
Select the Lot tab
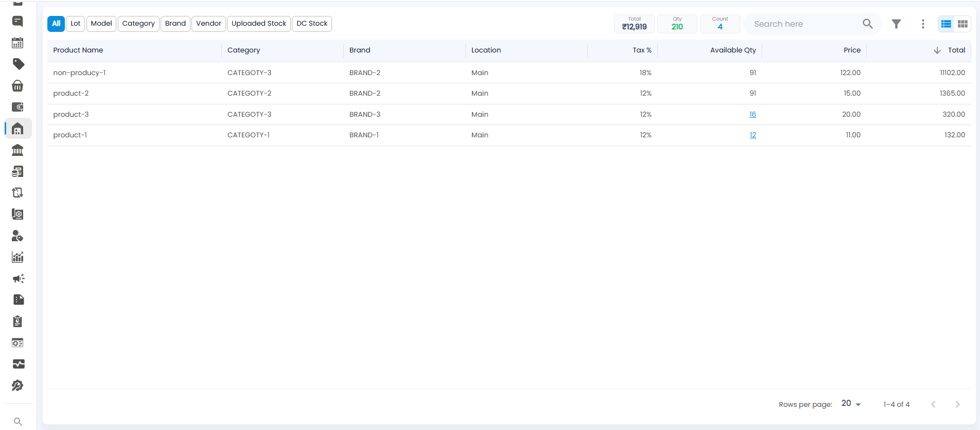(x=76, y=24)
